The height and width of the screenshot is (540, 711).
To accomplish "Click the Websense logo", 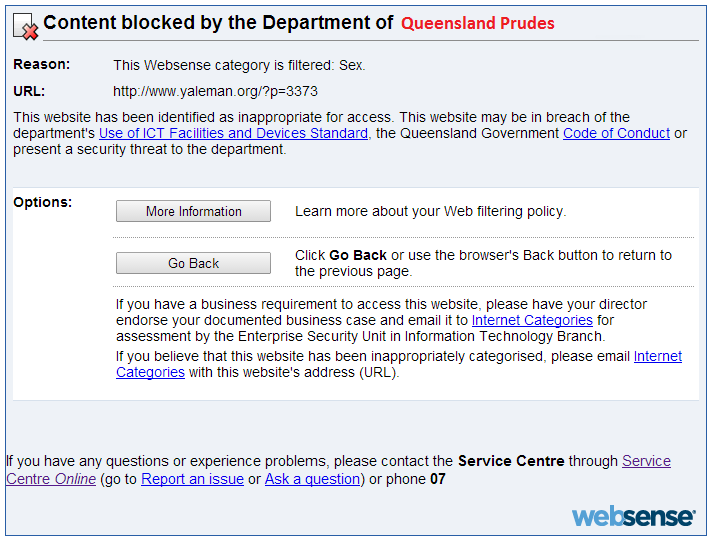I will click(633, 516).
